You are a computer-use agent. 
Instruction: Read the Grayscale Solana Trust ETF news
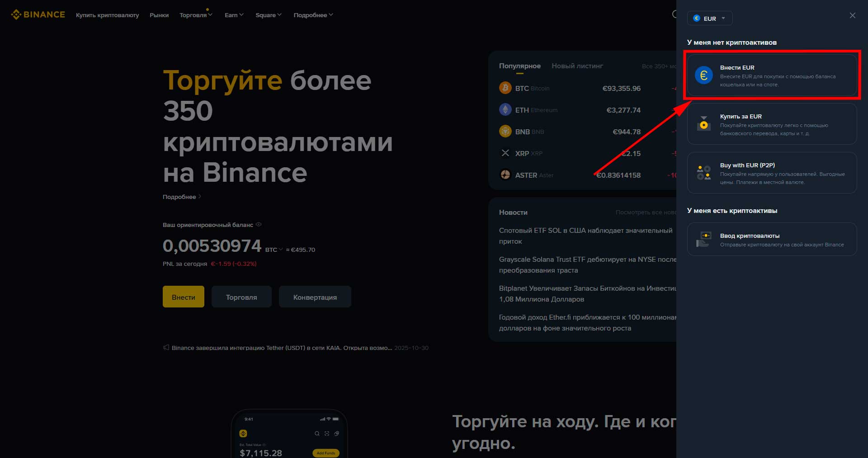click(x=588, y=265)
